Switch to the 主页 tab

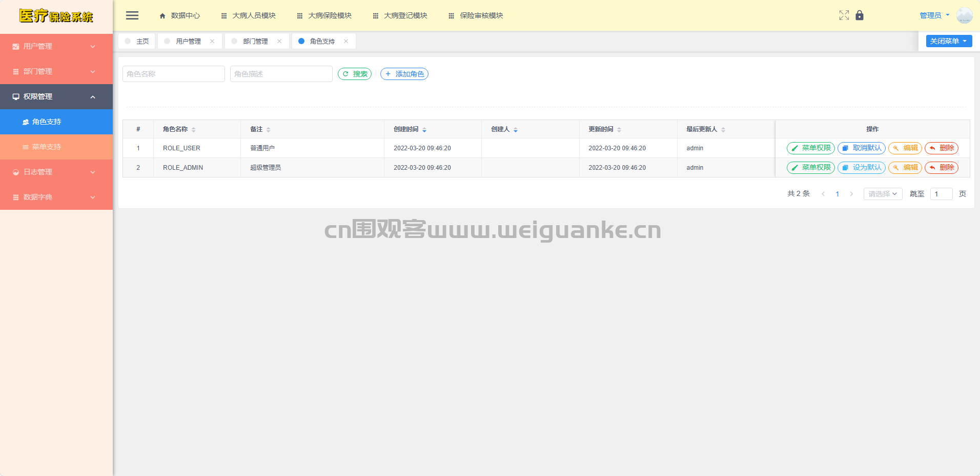[137, 41]
